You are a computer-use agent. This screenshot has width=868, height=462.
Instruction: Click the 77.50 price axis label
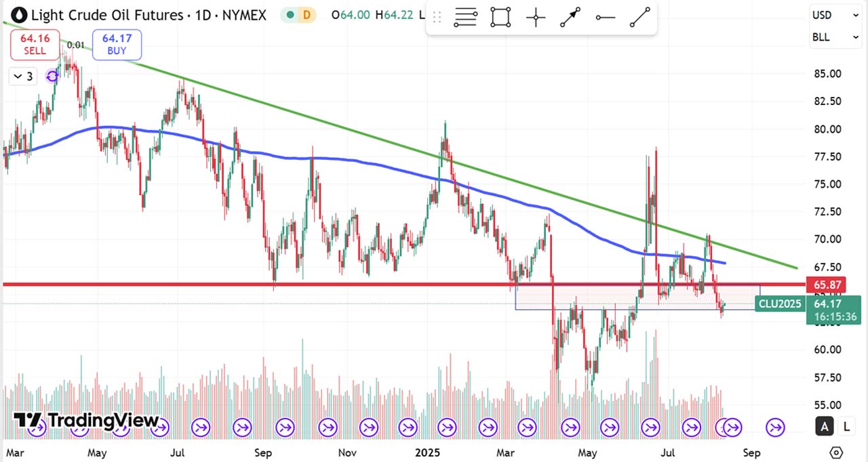tap(828, 156)
